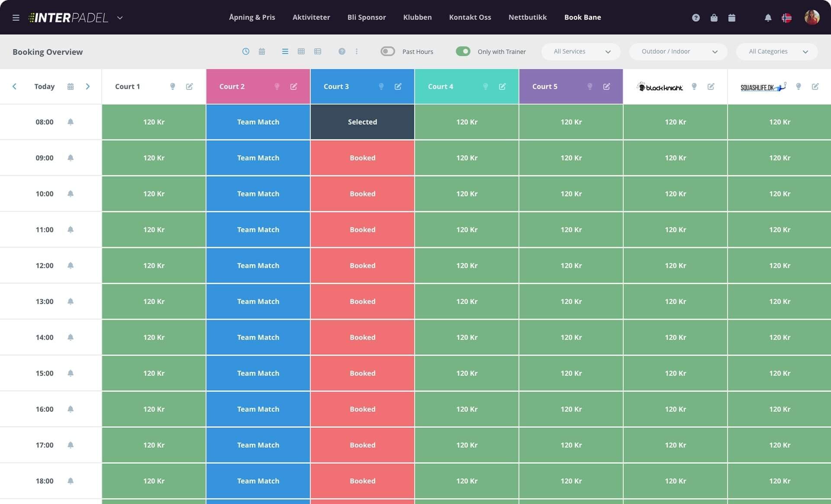Open the shopping bag icon
Viewport: 831px width, 504px height.
714,18
